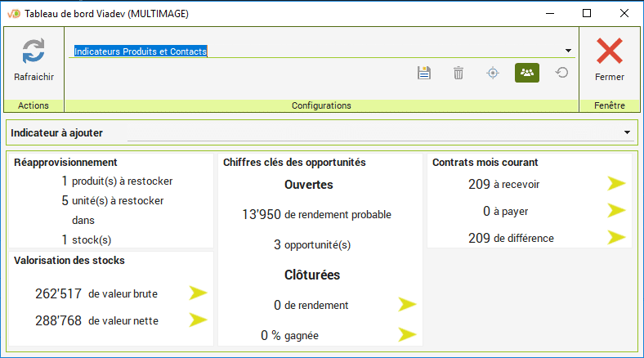
Task: Click the yellow arrow next to valeur brute
Action: pos(198,293)
